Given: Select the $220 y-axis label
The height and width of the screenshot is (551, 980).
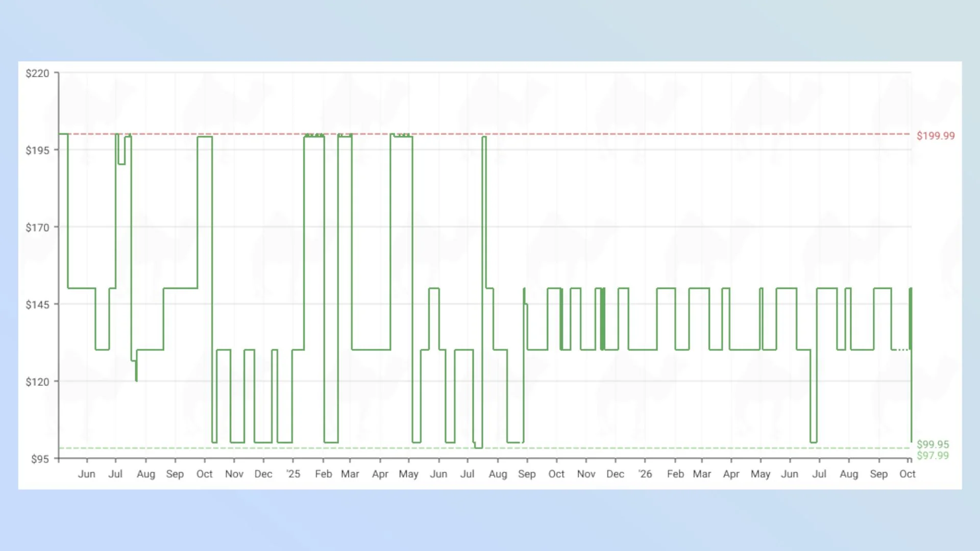Looking at the screenshot, I should pos(38,73).
